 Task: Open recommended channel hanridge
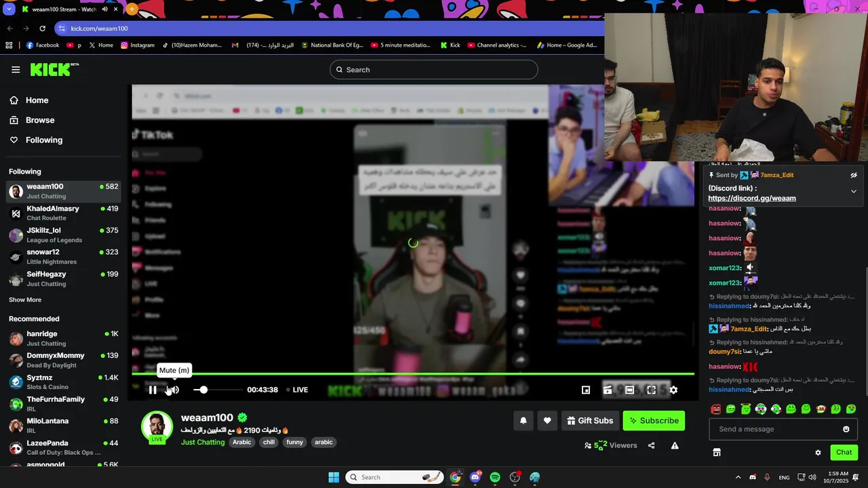pos(64,338)
